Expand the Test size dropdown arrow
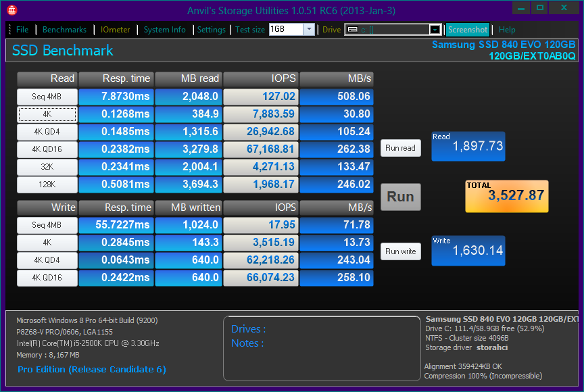Image resolution: width=584 pixels, height=392 pixels. [x=309, y=30]
